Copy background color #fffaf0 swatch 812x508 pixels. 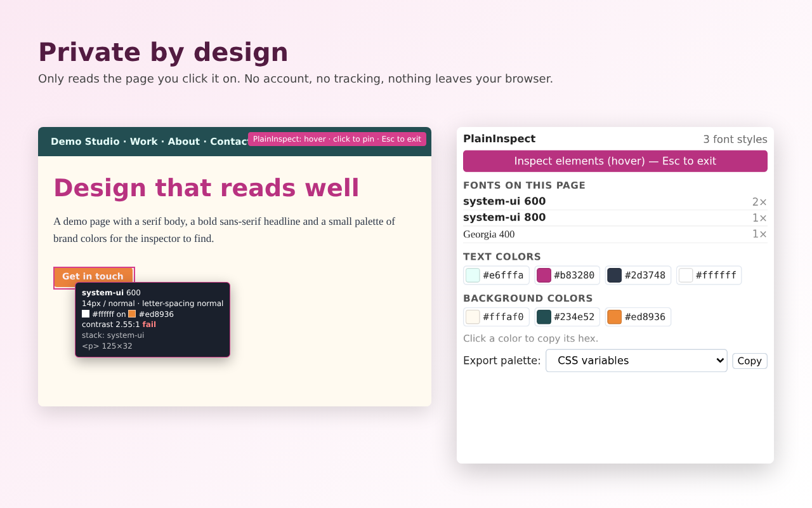(496, 317)
